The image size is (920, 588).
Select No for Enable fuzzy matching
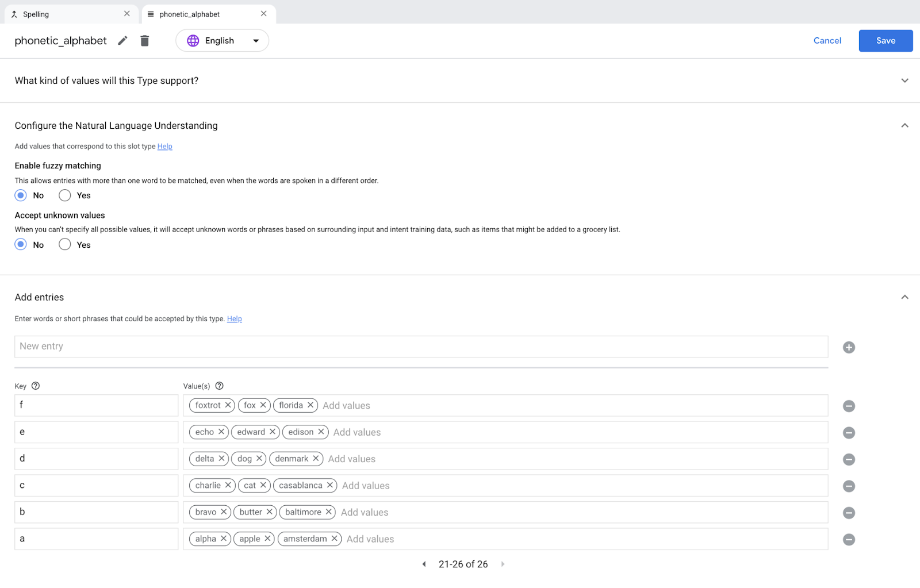(21, 195)
